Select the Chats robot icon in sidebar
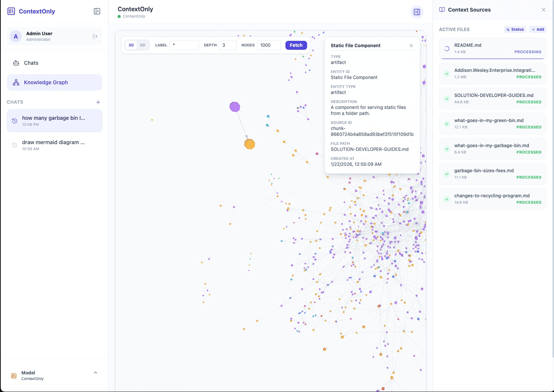The width and height of the screenshot is (554, 392). (16, 63)
